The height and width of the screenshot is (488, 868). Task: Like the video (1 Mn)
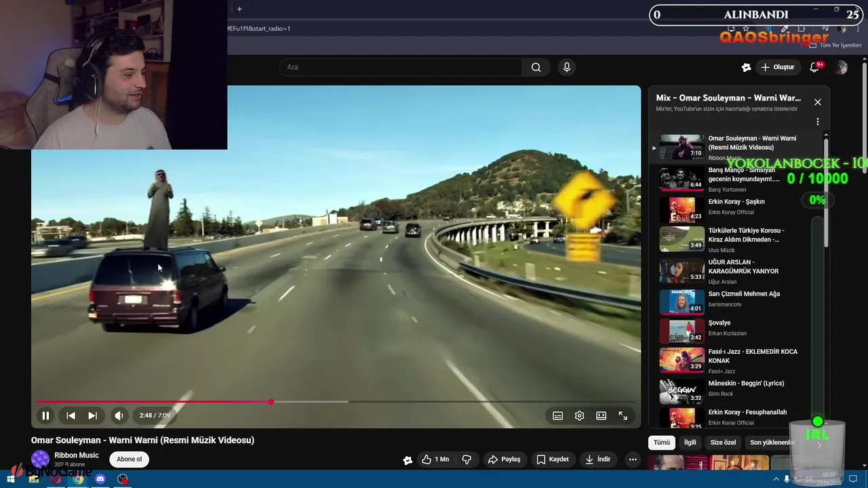[435, 460]
